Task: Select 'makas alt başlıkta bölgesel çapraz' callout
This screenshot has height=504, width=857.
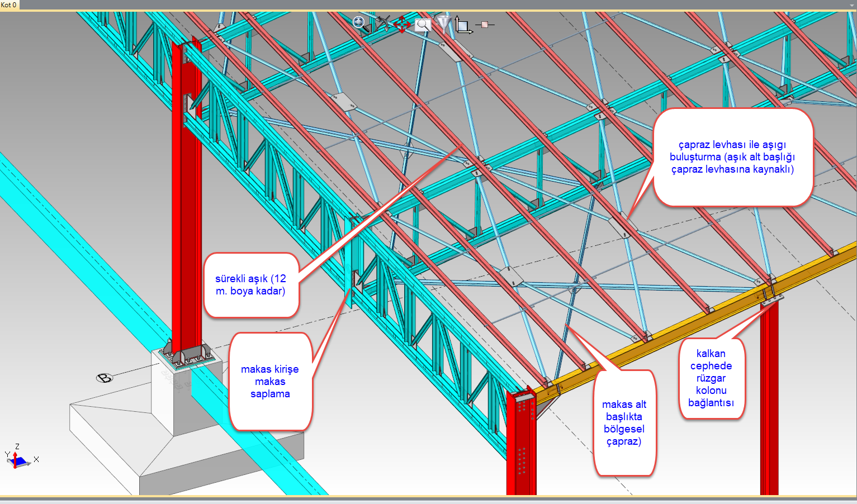Action: tap(624, 423)
